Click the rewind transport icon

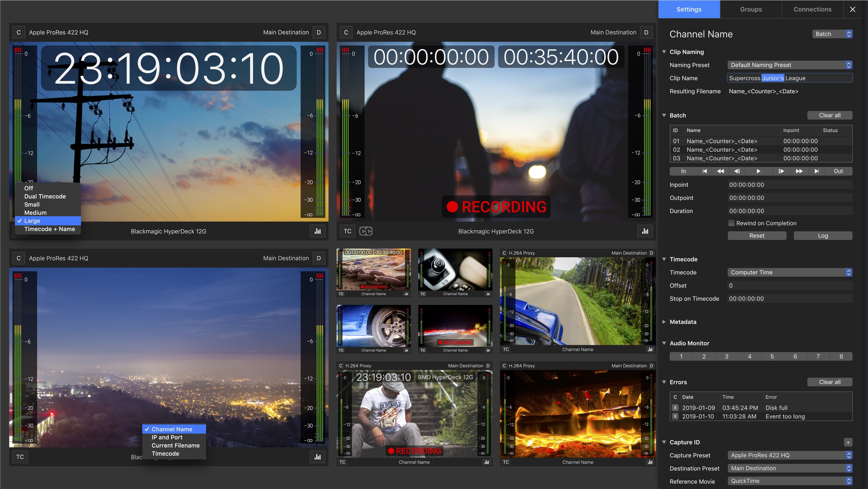click(720, 171)
